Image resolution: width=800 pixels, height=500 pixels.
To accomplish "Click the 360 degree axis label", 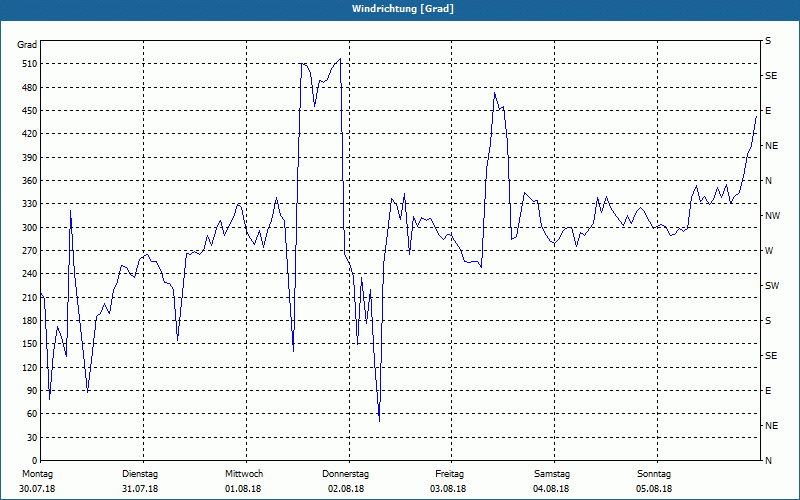I will tap(30, 181).
